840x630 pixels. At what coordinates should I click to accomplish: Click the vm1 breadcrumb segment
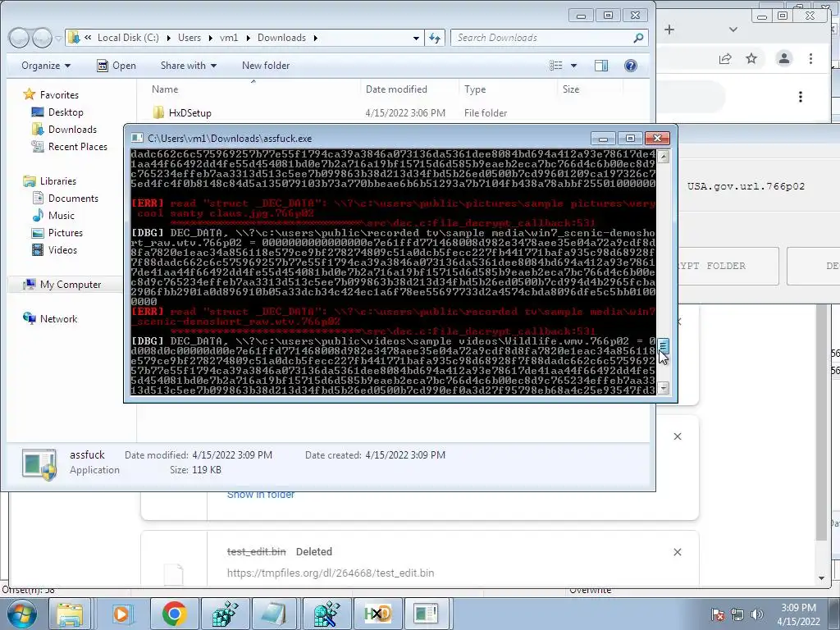coord(229,38)
